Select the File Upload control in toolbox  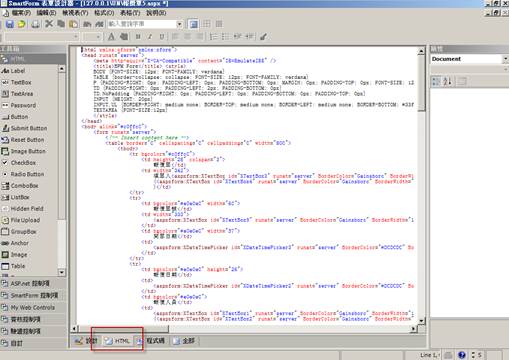point(29,220)
